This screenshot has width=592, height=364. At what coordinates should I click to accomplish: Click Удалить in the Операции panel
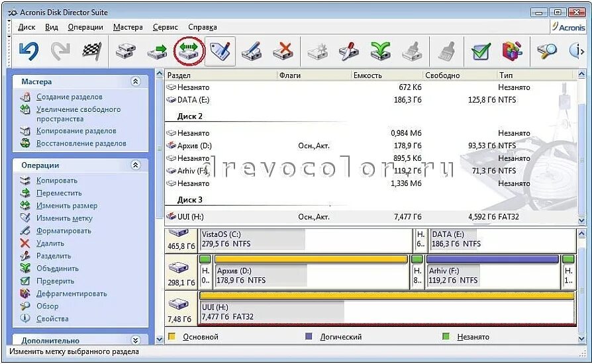point(50,244)
